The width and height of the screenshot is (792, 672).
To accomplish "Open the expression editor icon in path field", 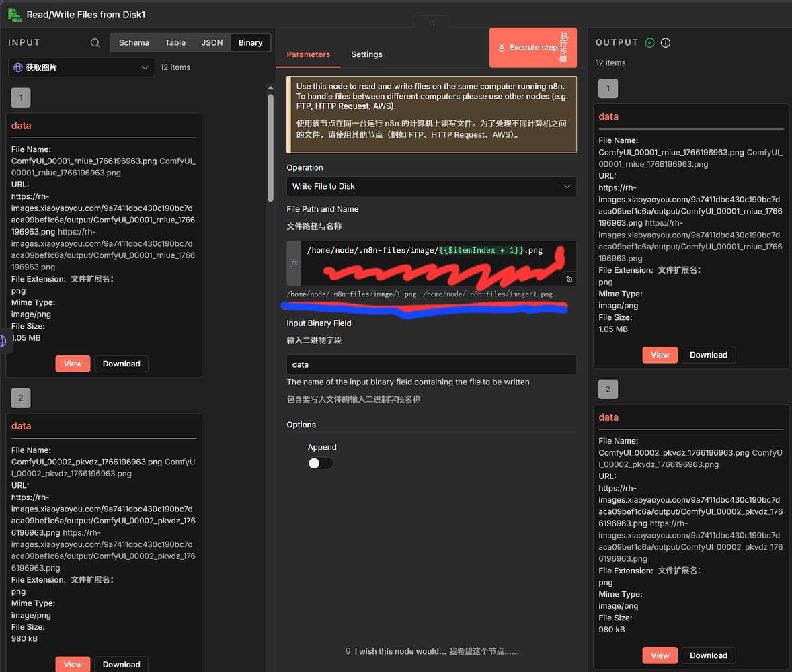I will (569, 279).
